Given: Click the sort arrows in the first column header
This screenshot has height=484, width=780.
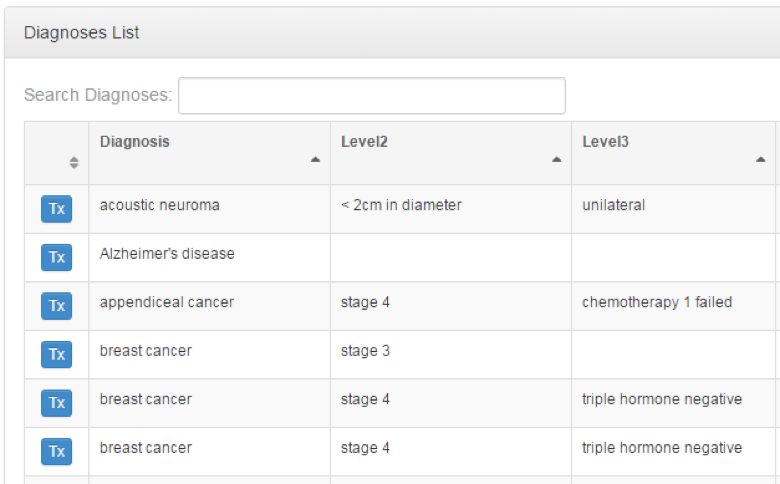Looking at the screenshot, I should (73, 163).
